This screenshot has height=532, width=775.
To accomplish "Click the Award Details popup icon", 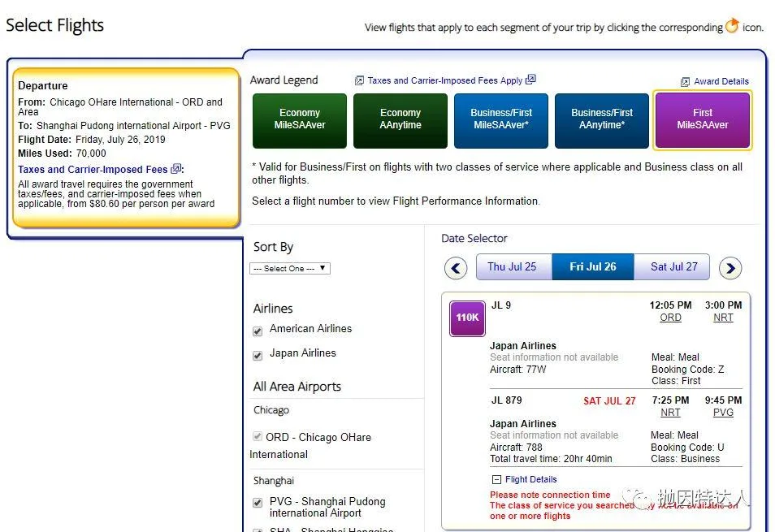I will [685, 81].
